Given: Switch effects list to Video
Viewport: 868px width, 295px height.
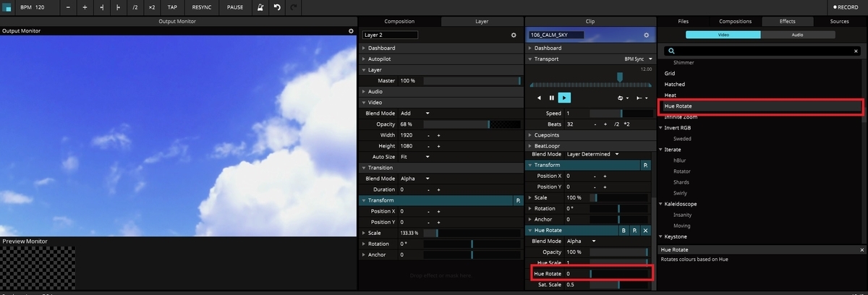Looking at the screenshot, I should click(x=723, y=34).
